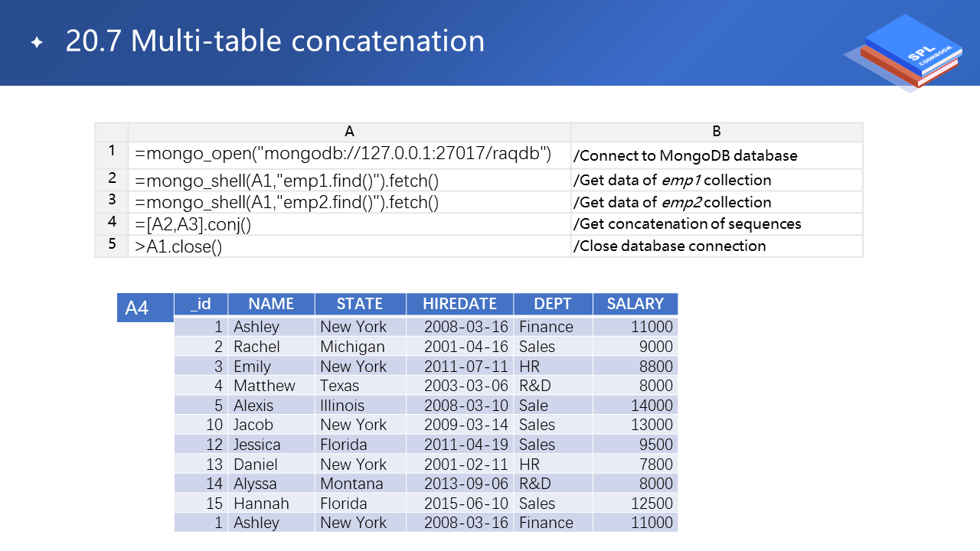Click the star bullet beside the title
The image size is (980, 551).
[x=37, y=43]
